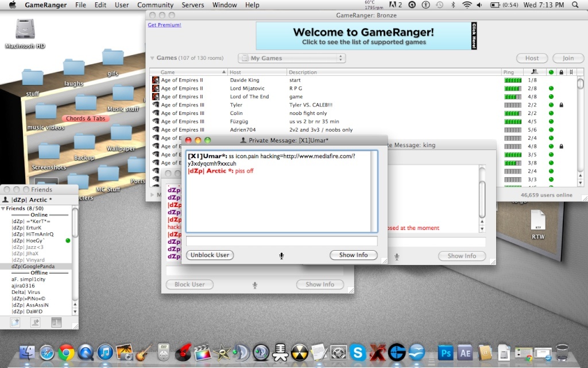Screen dimensions: 588x368
Task: Click the green status column header icon
Action: pyautogui.click(x=551, y=72)
